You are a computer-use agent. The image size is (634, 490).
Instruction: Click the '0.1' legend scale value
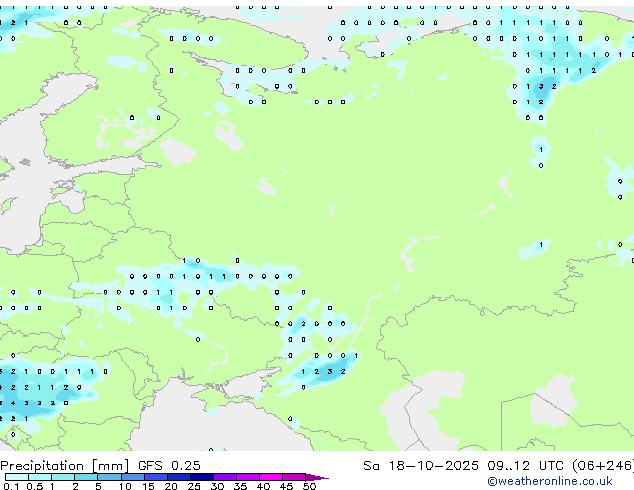11,486
